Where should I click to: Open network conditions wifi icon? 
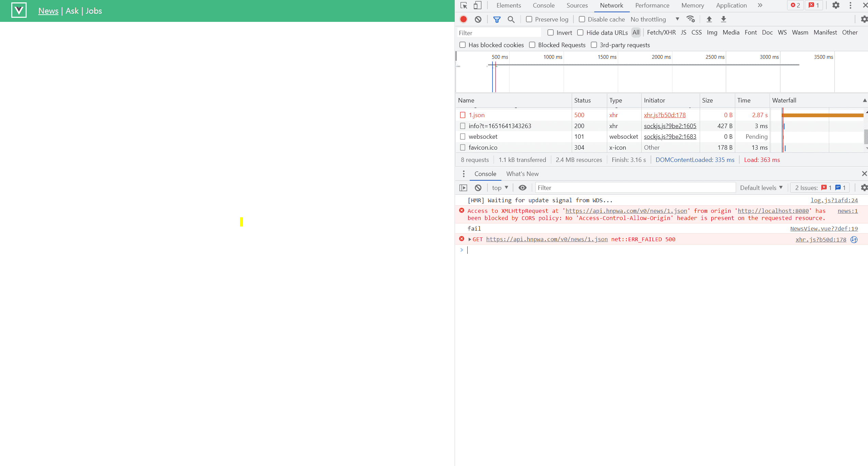[x=691, y=19]
